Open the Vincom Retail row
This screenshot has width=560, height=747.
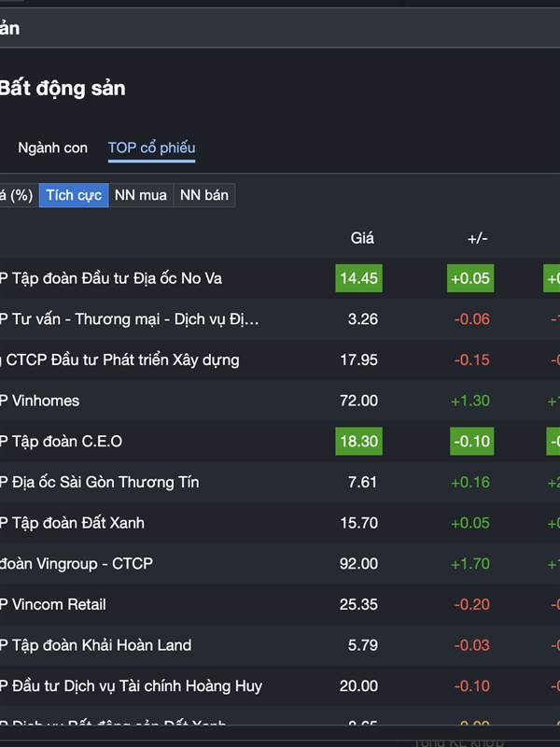click(280, 604)
